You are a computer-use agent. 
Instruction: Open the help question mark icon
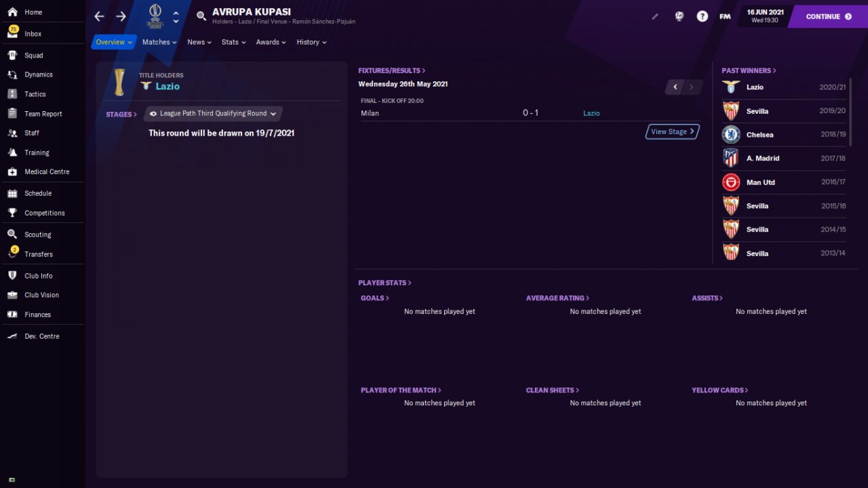tap(703, 16)
